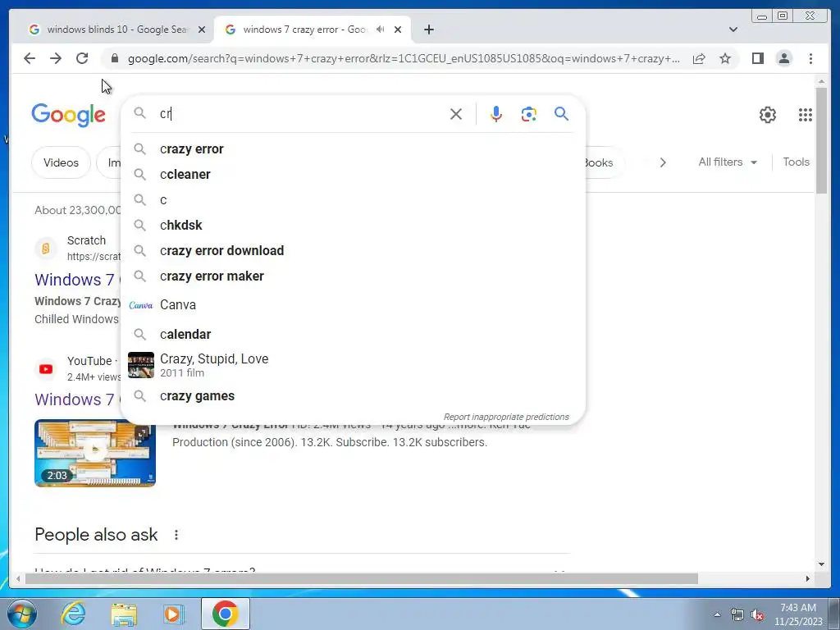The image size is (840, 630).
Task: Open Google quick settings gear
Action: click(768, 115)
